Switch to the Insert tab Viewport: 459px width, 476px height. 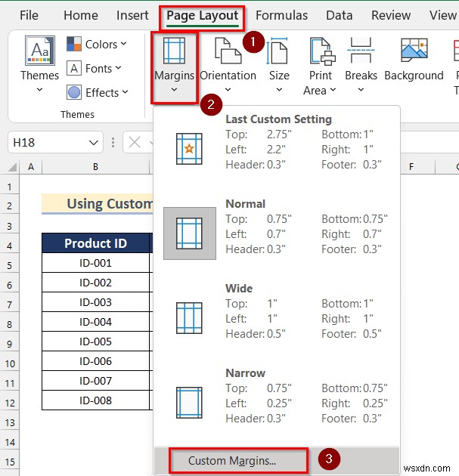(x=132, y=15)
